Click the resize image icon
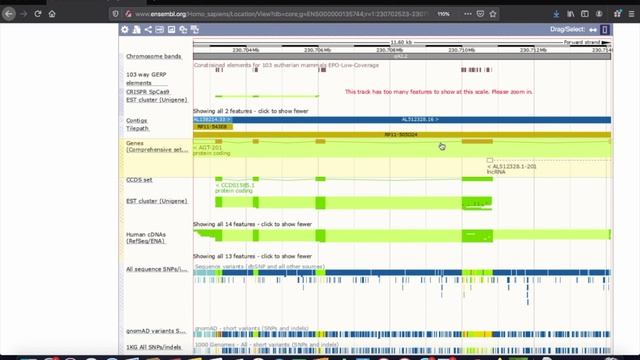 click(160, 29)
